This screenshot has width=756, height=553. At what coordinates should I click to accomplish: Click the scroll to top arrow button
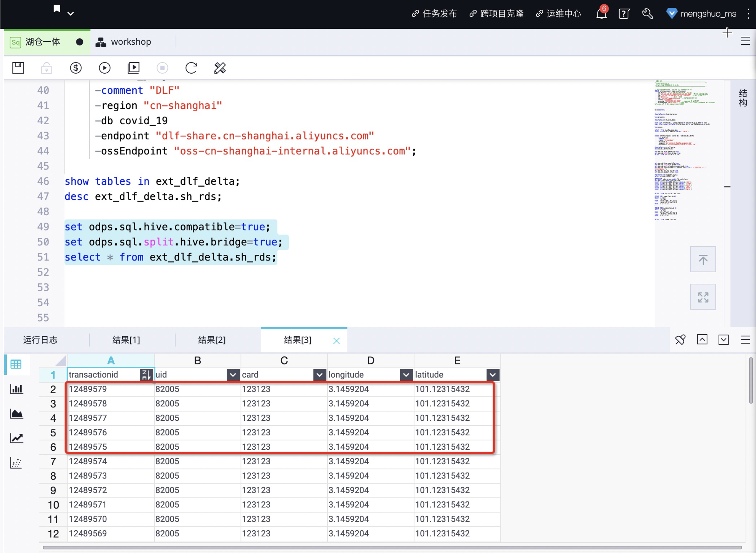(x=703, y=259)
